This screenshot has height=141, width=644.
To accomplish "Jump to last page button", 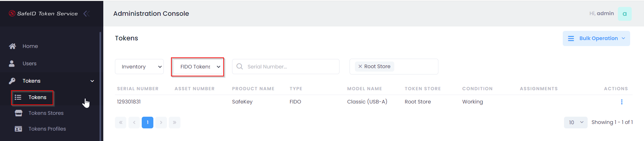I will point(174,122).
